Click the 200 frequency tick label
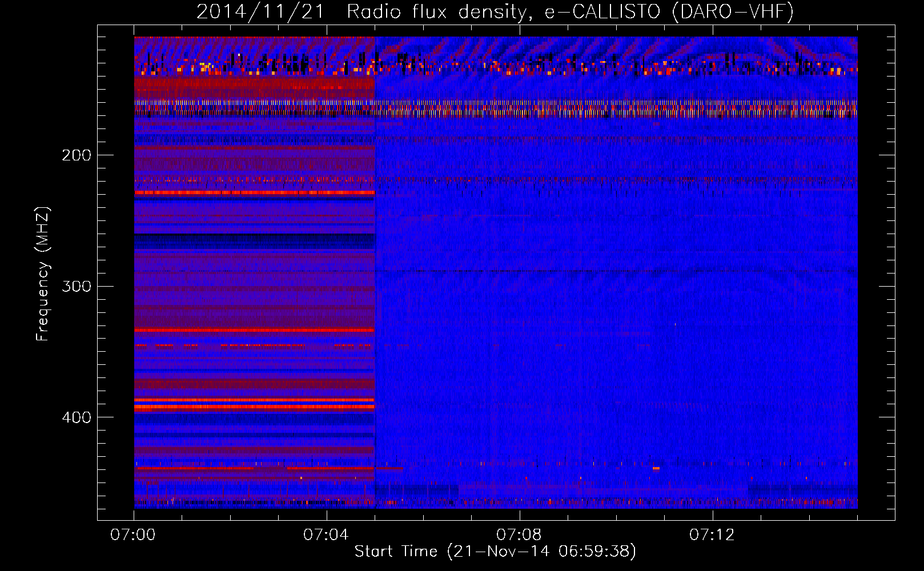Viewport: 924px width, 571px height. tap(77, 155)
